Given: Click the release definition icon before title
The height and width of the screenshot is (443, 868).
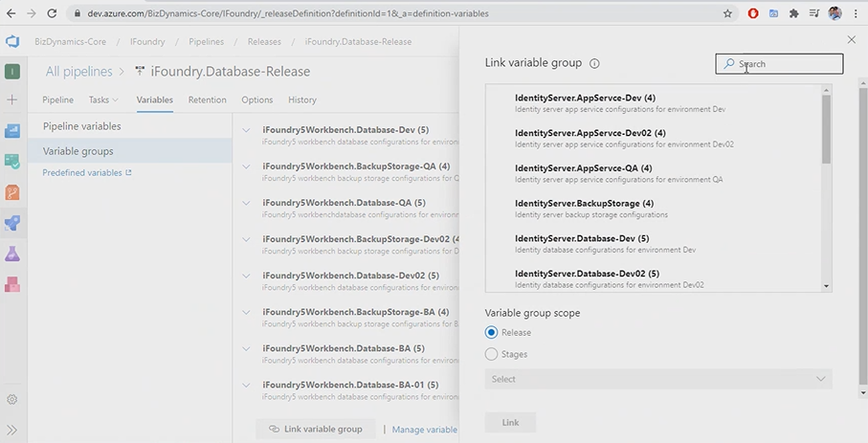Looking at the screenshot, I should coord(140,71).
